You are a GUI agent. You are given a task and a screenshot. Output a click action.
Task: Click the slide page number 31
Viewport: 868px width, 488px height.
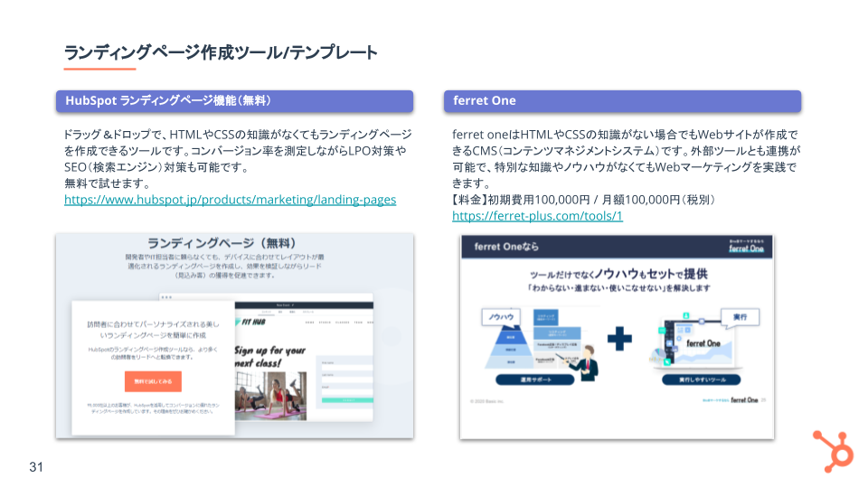36,467
